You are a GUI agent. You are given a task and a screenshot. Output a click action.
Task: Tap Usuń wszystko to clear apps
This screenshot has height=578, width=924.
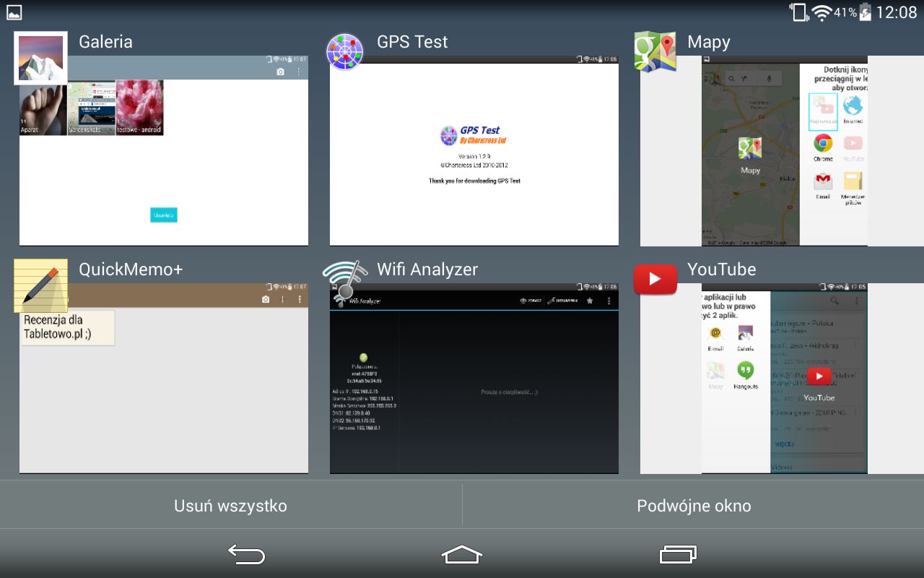pos(231,506)
